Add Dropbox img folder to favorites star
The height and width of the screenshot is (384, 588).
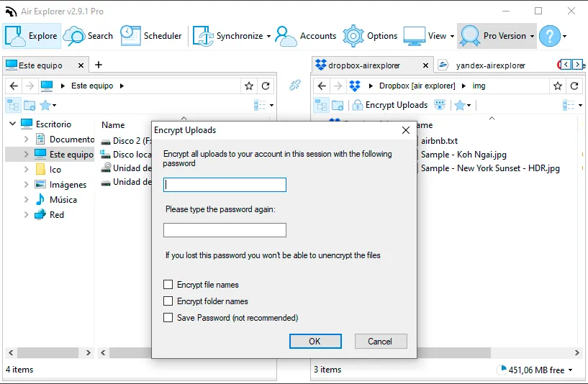[558, 86]
